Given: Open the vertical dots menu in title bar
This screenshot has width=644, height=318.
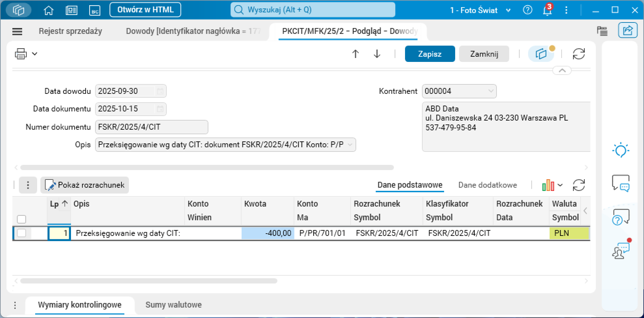Looking at the screenshot, I should point(566,10).
